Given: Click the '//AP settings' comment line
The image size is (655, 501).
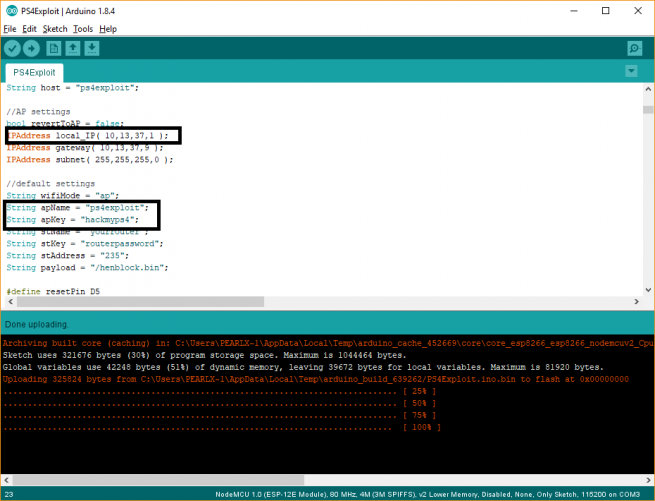Looking at the screenshot, I should [x=38, y=112].
